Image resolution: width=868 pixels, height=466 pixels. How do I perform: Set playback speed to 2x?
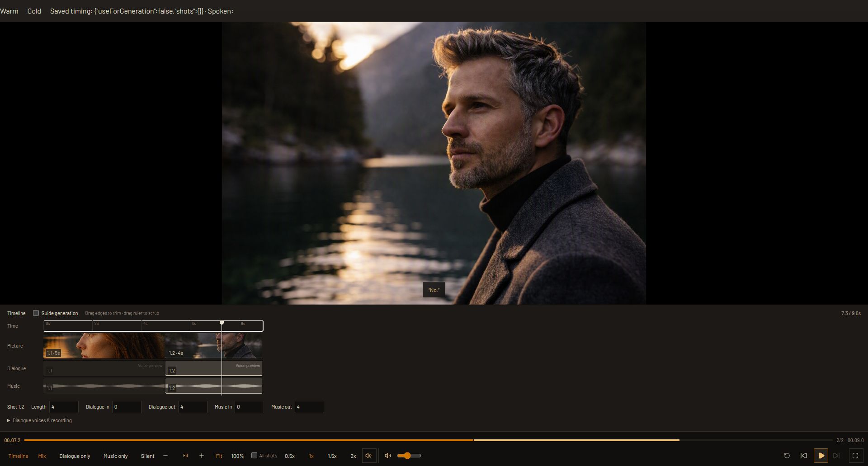[353, 456]
